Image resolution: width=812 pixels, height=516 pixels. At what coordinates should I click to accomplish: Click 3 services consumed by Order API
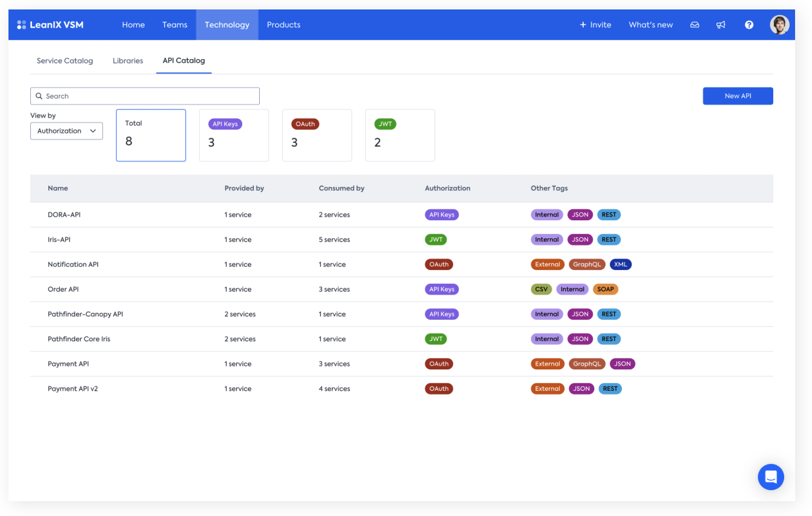coord(334,289)
